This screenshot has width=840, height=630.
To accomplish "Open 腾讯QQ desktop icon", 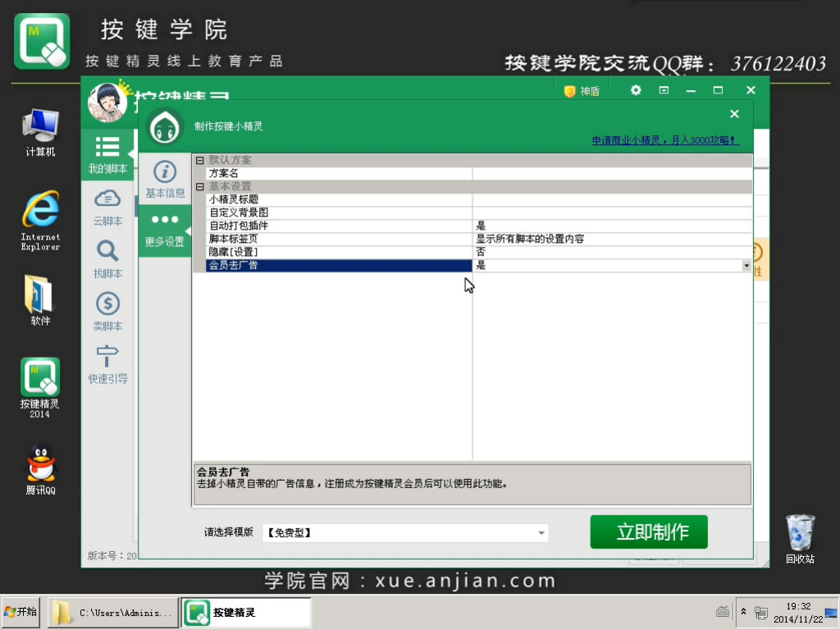I will pos(41,470).
